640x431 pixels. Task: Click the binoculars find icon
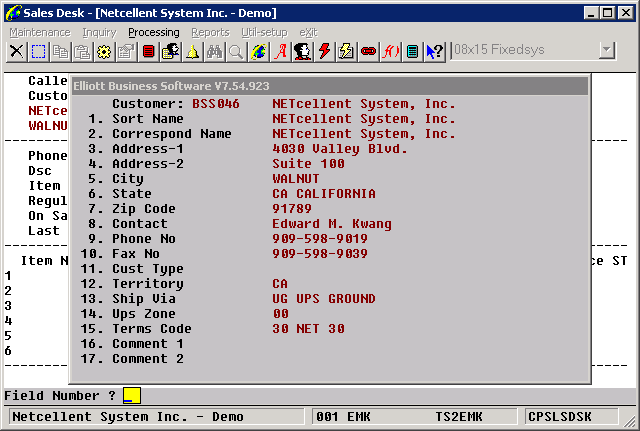coord(215,52)
